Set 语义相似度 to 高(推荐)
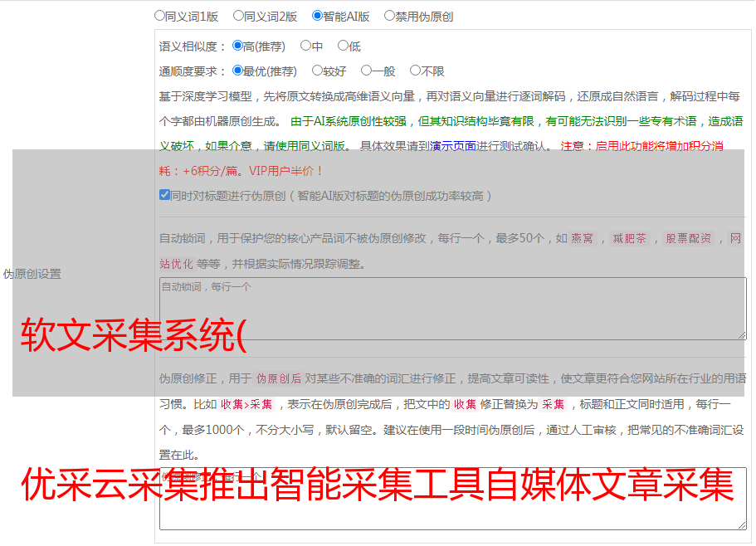The width and height of the screenshot is (756, 546). pos(237,46)
